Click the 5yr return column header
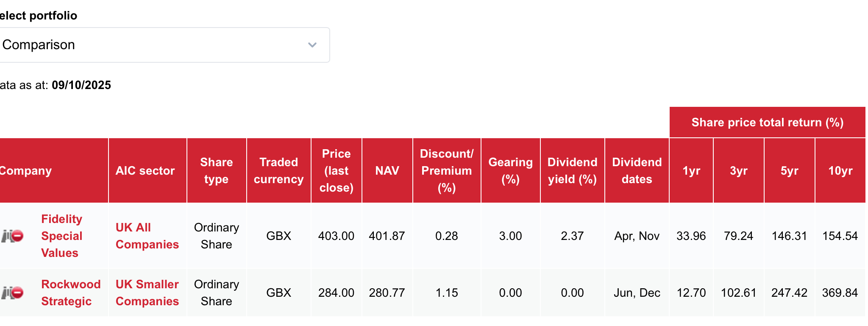 tap(790, 170)
